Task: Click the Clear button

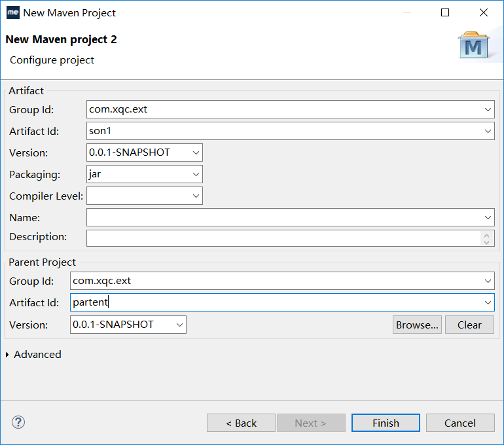Action: coord(469,325)
